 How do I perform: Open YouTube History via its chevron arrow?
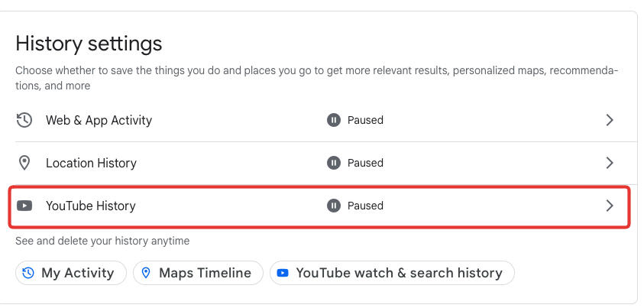point(610,206)
